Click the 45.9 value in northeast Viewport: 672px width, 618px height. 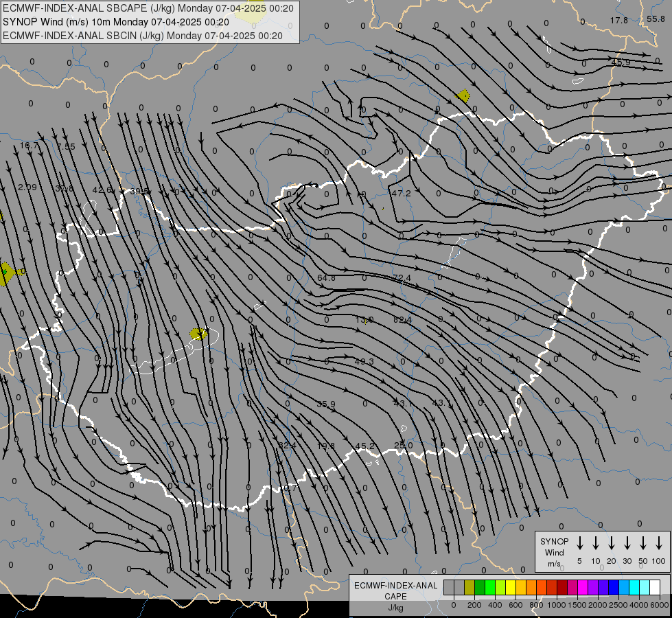click(x=621, y=62)
